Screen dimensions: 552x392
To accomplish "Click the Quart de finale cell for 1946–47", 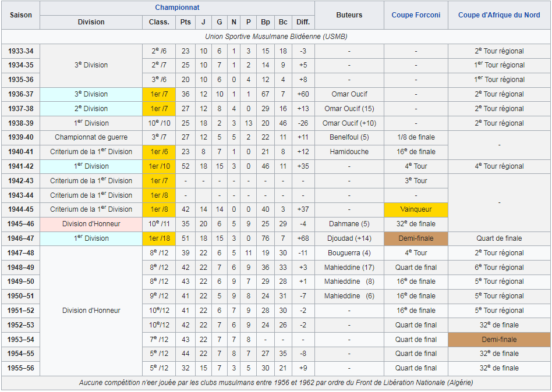I will [x=499, y=238].
